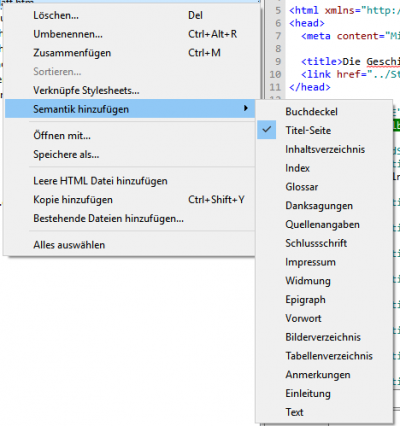
Task: Expand the Semantik hinzufügen submenu arrow
Action: pos(246,108)
